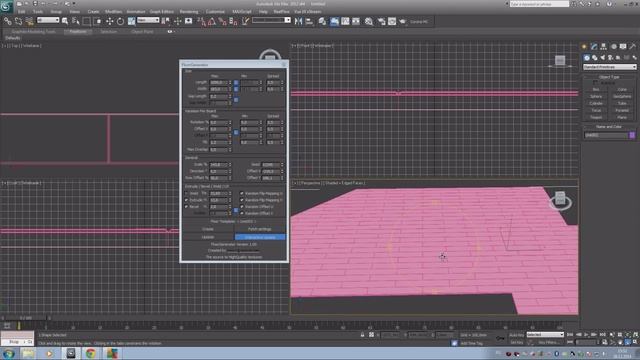This screenshot has width=640, height=360.
Task: Open the Rendering menu
Action: (189, 12)
